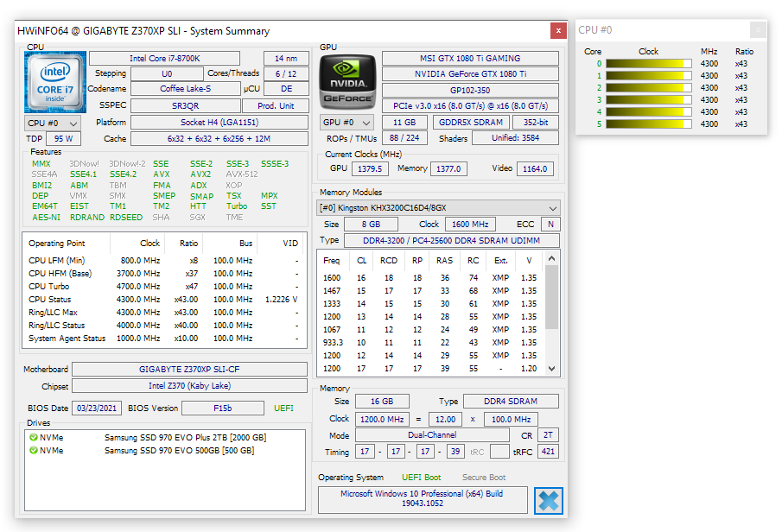Click the CPU Status operating point row

pyautogui.click(x=164, y=300)
